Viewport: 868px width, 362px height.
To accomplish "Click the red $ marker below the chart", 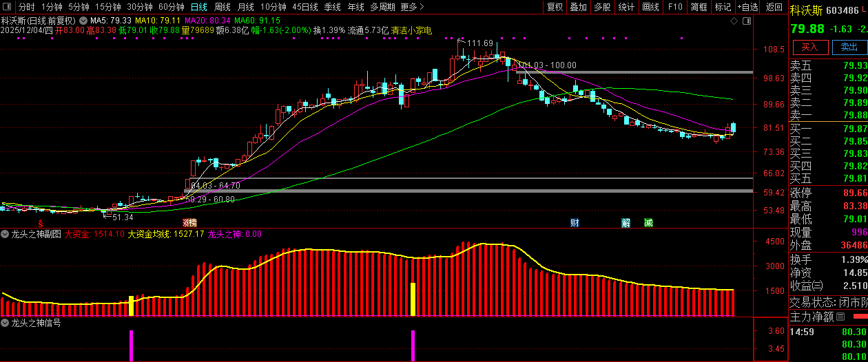I will point(41,223).
